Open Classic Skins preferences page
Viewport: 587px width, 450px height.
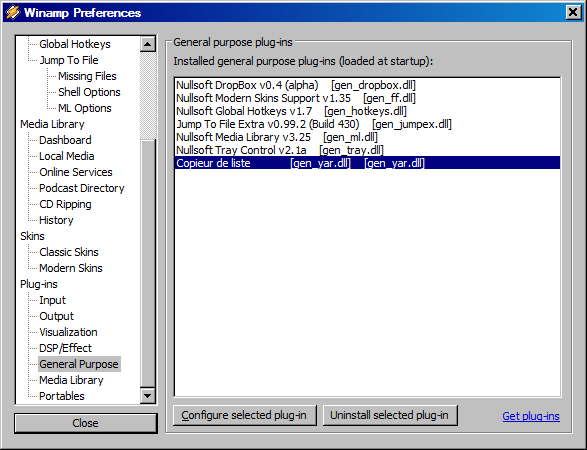pyautogui.click(x=69, y=252)
